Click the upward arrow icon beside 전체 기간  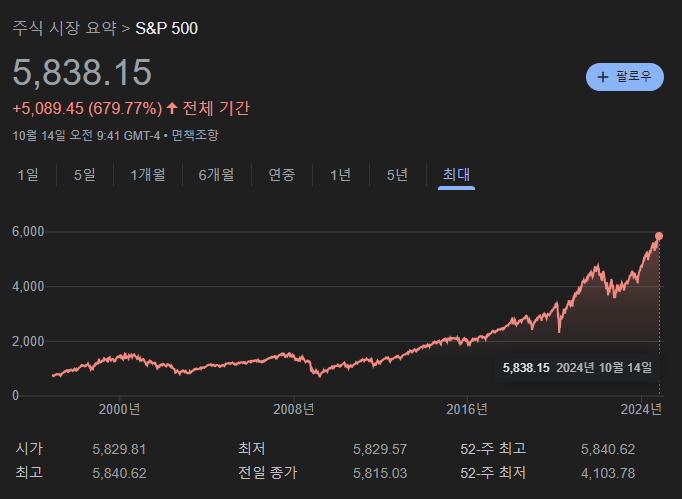[x=172, y=107]
